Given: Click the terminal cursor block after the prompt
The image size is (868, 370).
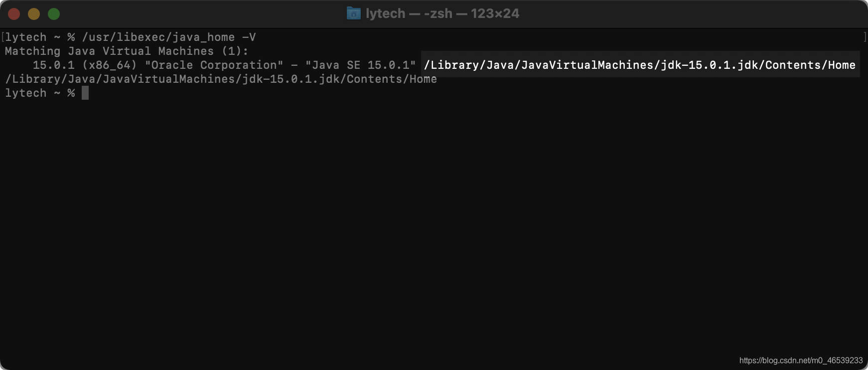Looking at the screenshot, I should pos(85,93).
